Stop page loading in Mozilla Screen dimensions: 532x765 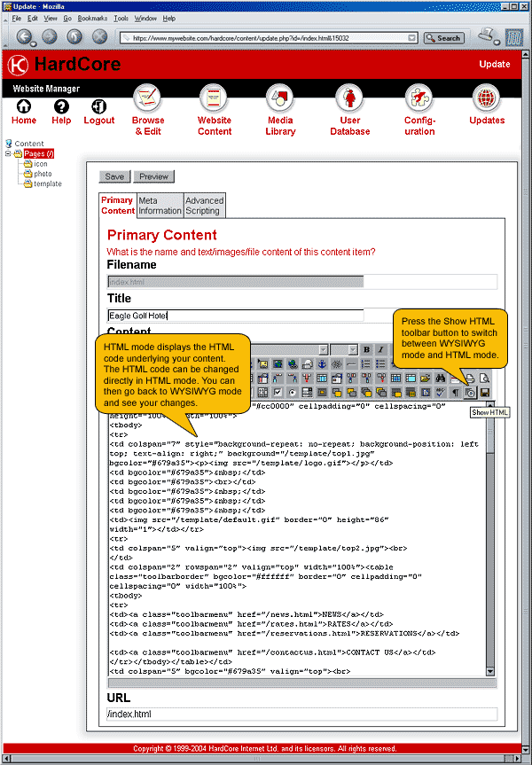click(99, 36)
